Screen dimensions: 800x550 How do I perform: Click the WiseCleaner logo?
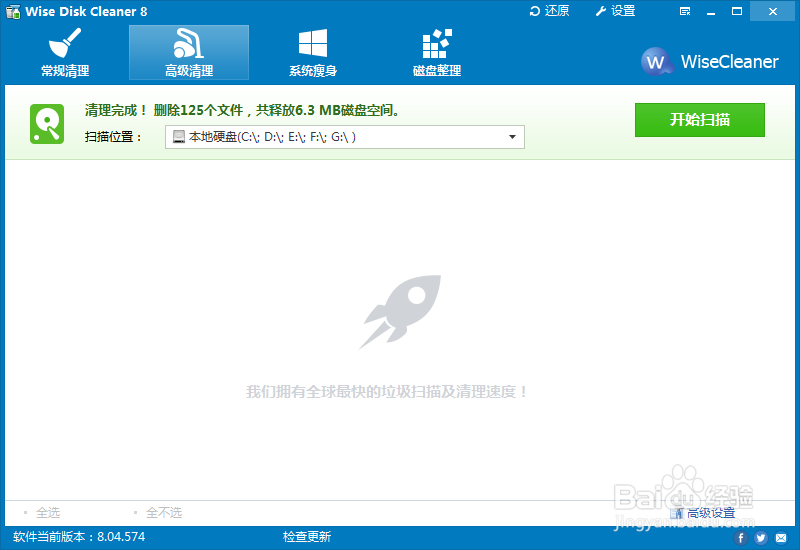point(710,62)
